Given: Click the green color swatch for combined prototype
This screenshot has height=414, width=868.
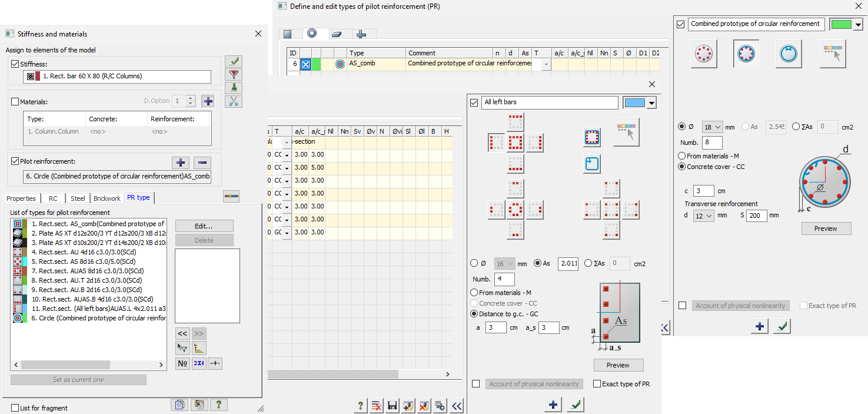Looking at the screenshot, I should click(x=840, y=24).
